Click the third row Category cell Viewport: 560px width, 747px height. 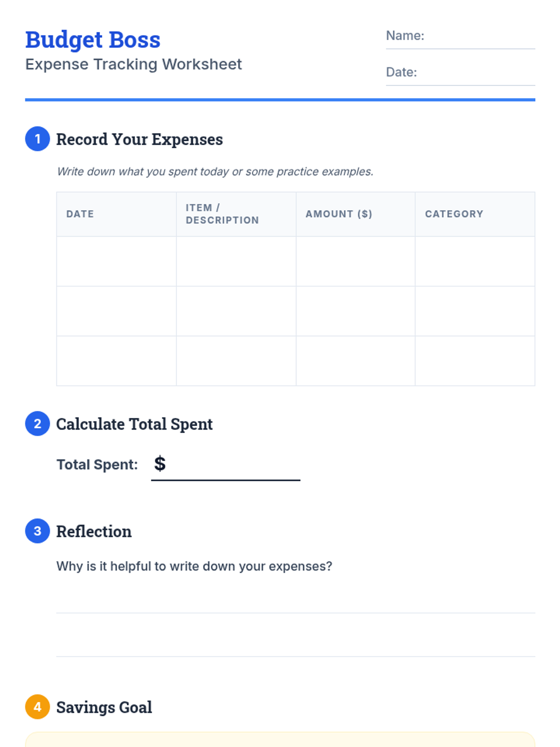(475, 361)
